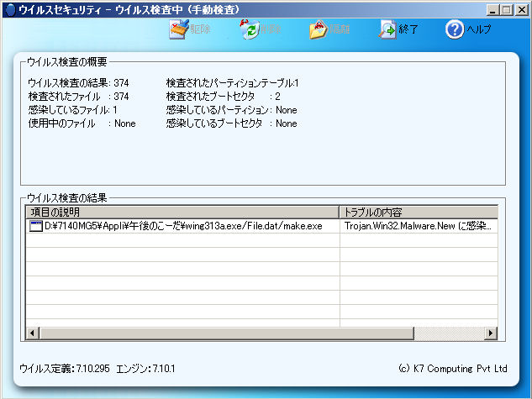Viewport: 532px width, 399px height.
Task: Click the Trojan.Win32.Malware.New result cell
Action: coord(418,226)
